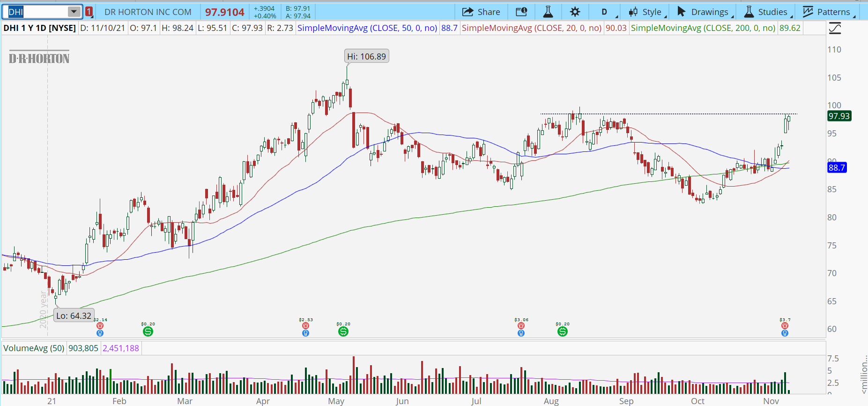Viewport: 868px width, 406px height.
Task: Click the DHI symbol input field
Action: click(x=37, y=12)
